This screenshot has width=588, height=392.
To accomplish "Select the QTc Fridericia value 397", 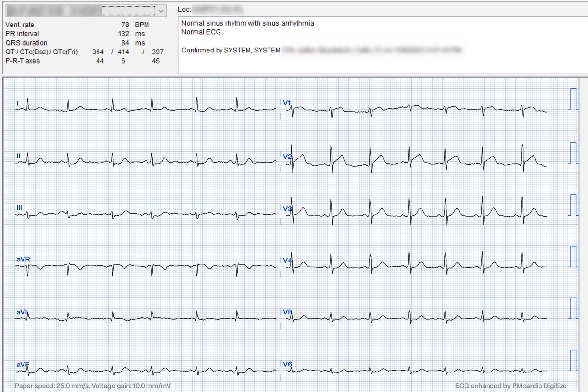I will (158, 52).
